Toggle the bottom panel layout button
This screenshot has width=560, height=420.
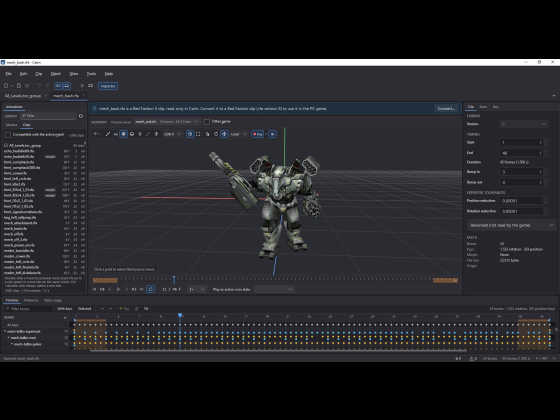point(66,86)
